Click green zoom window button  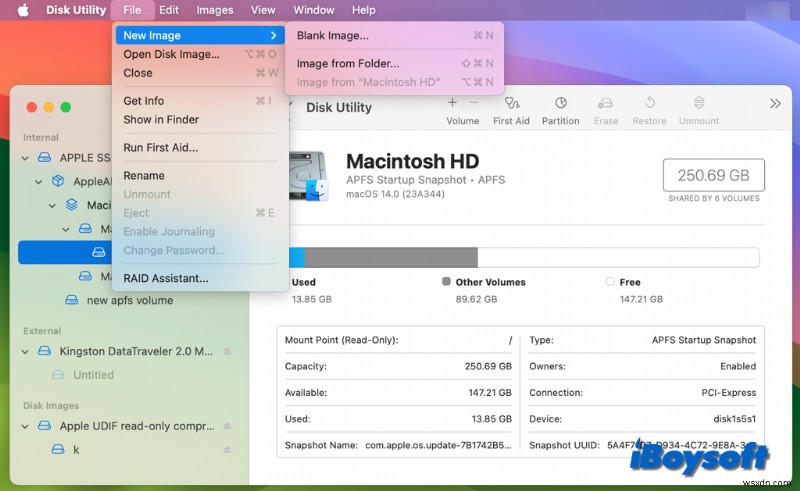(66, 107)
